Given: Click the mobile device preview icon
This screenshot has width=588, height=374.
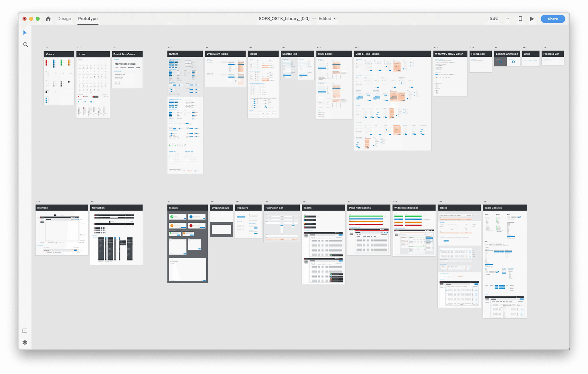Looking at the screenshot, I should click(x=520, y=19).
